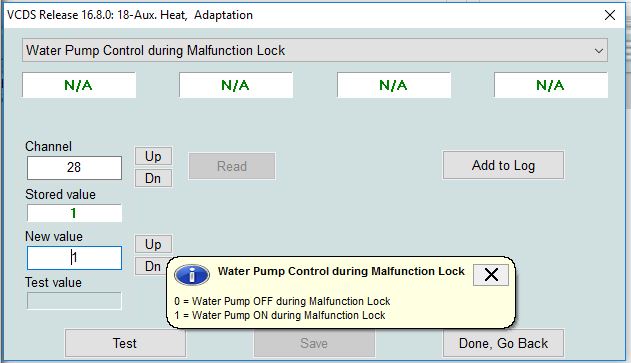631x363 pixels.
Task: Decrement the Channel number with Dn
Action: pyautogui.click(x=153, y=178)
